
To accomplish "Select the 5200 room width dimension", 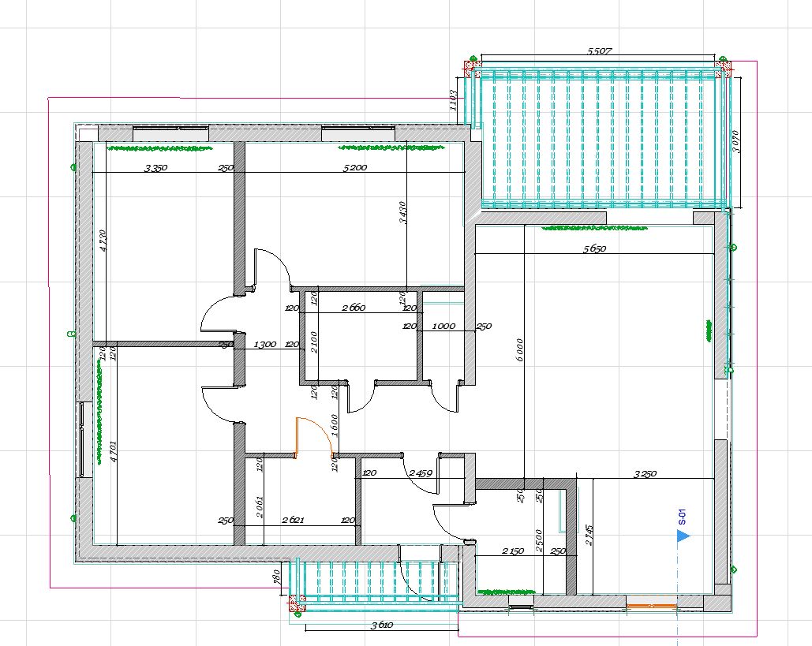I will [x=355, y=167].
